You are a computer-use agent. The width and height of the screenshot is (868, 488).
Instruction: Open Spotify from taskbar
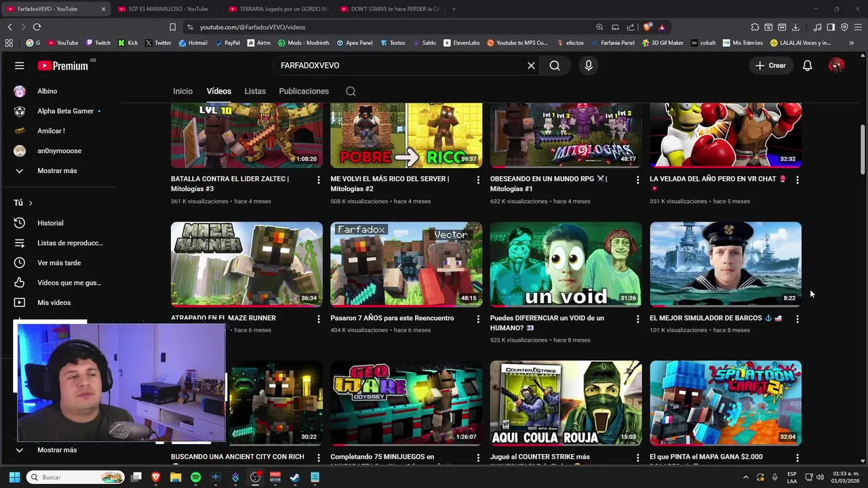[x=195, y=477]
